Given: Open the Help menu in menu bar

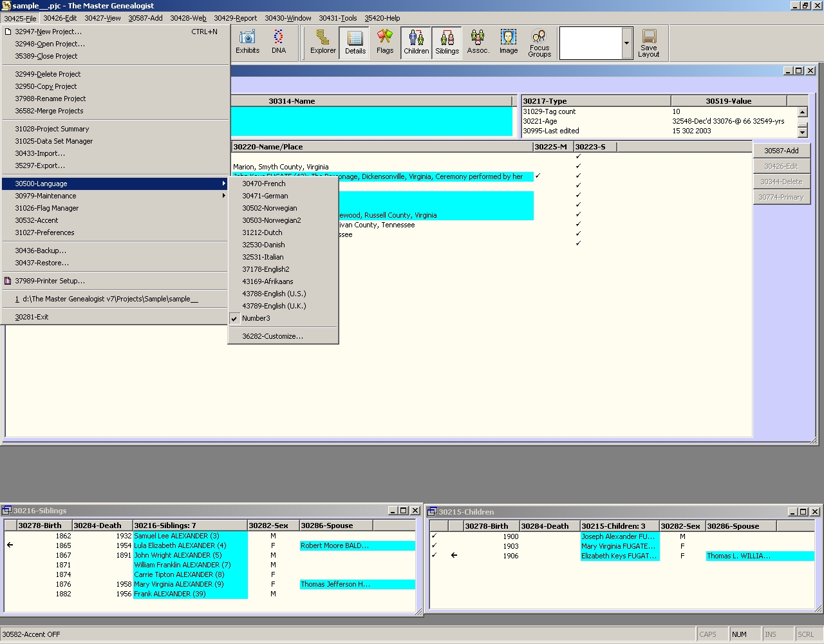Looking at the screenshot, I should (x=382, y=18).
